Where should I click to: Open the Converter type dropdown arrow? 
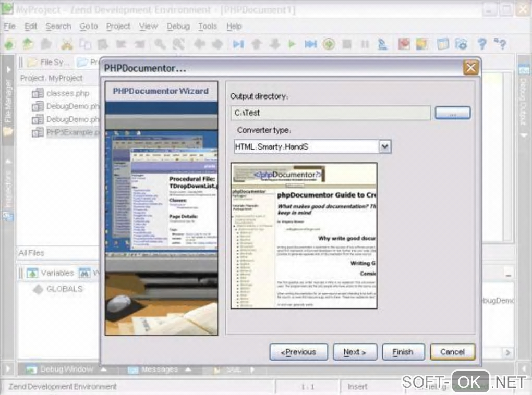(x=385, y=146)
